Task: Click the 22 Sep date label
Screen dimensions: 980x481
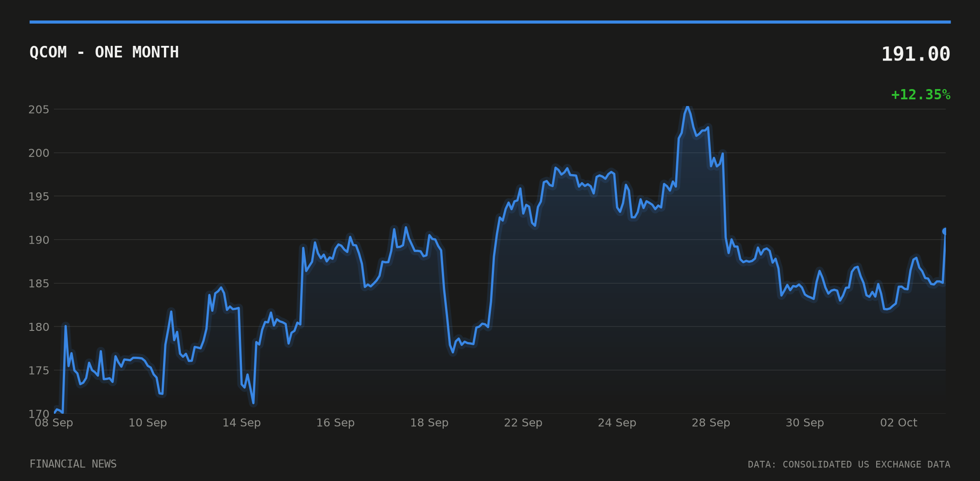Action: (523, 423)
